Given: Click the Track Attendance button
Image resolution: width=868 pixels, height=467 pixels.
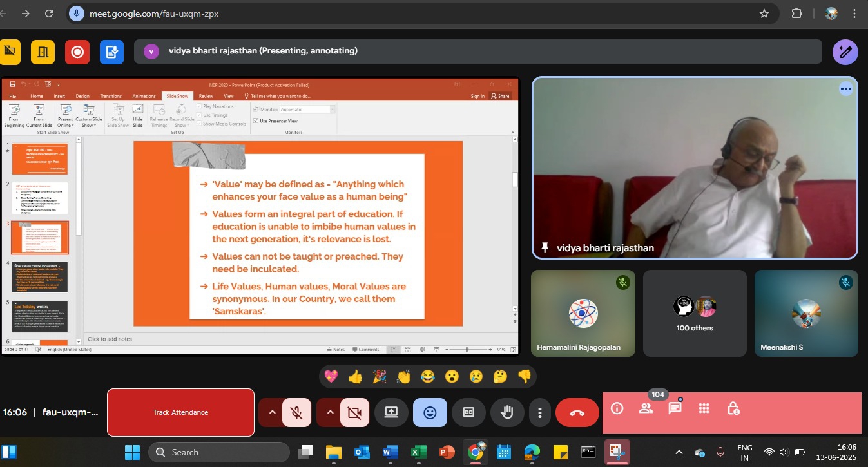Looking at the screenshot, I should tap(180, 412).
